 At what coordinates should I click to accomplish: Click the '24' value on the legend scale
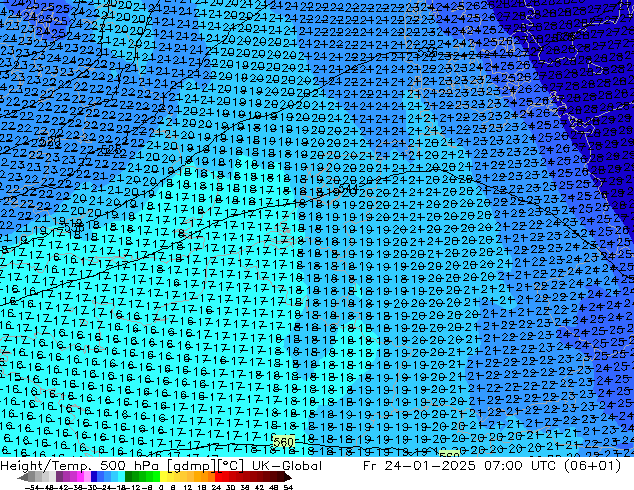216,487
